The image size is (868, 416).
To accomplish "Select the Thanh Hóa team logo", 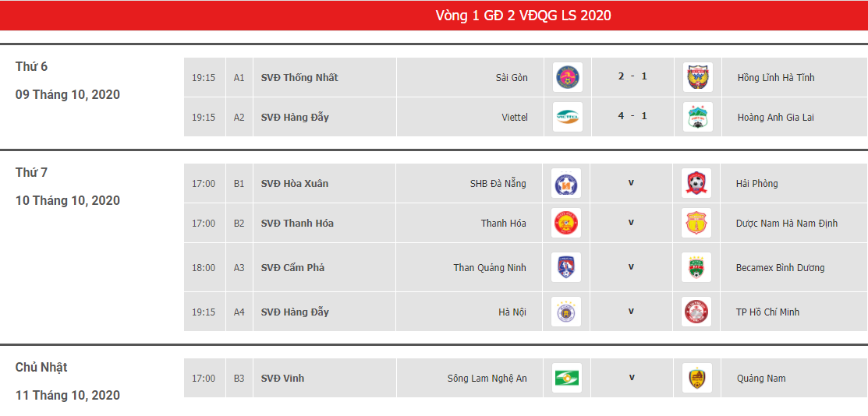I will pos(565,223).
